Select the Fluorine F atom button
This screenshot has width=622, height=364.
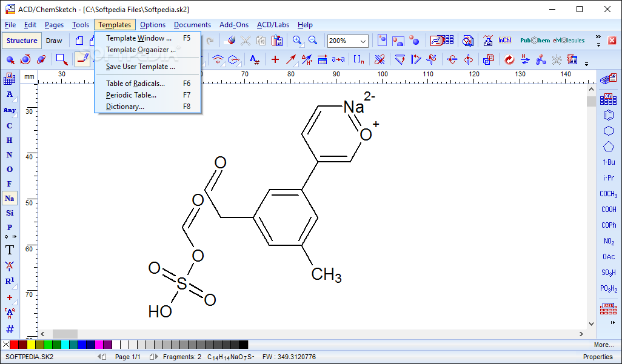tap(10, 184)
